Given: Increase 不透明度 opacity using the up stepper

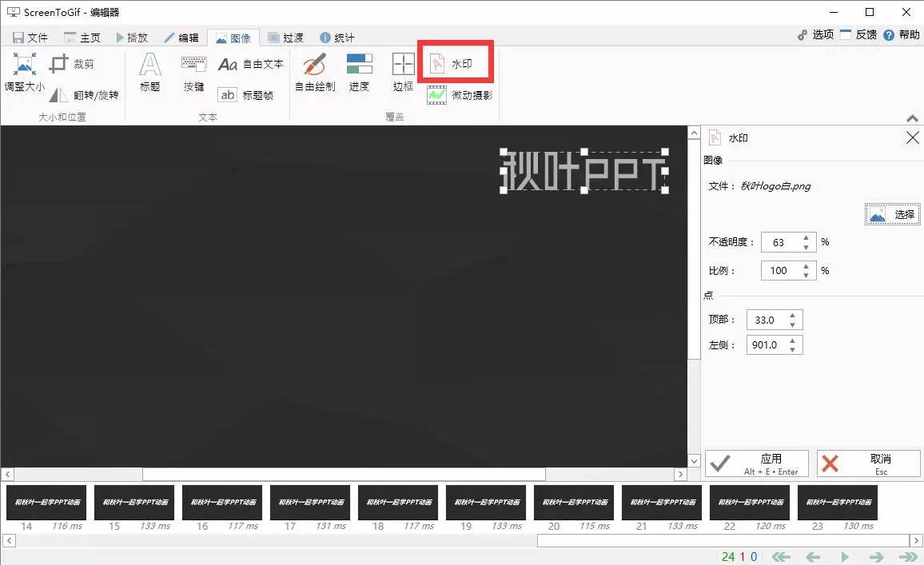Looking at the screenshot, I should click(806, 237).
